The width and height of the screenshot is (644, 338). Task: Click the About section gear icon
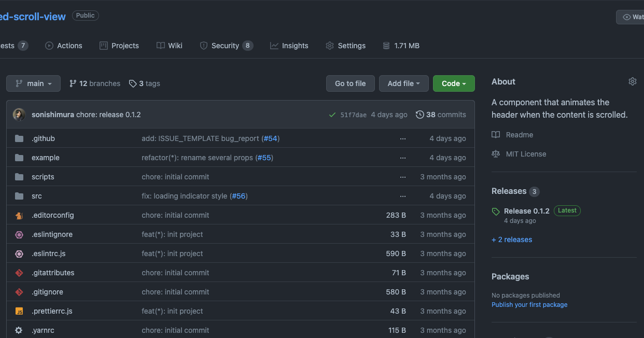pyautogui.click(x=632, y=82)
